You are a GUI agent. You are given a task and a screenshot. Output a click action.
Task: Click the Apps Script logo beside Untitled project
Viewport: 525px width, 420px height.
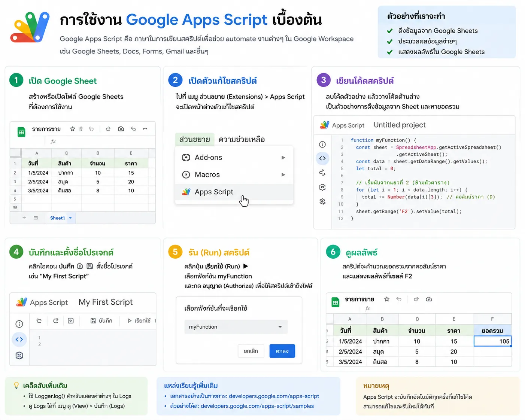pyautogui.click(x=324, y=125)
